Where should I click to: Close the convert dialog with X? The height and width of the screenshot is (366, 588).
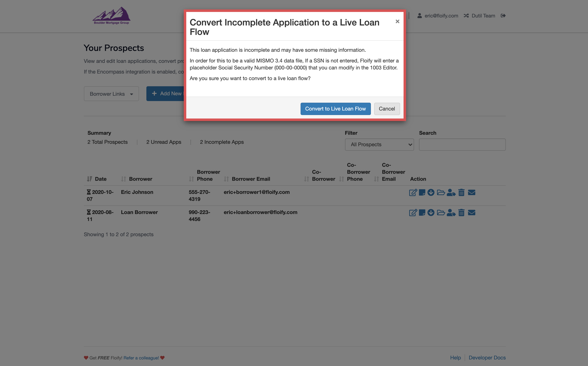[x=397, y=22]
